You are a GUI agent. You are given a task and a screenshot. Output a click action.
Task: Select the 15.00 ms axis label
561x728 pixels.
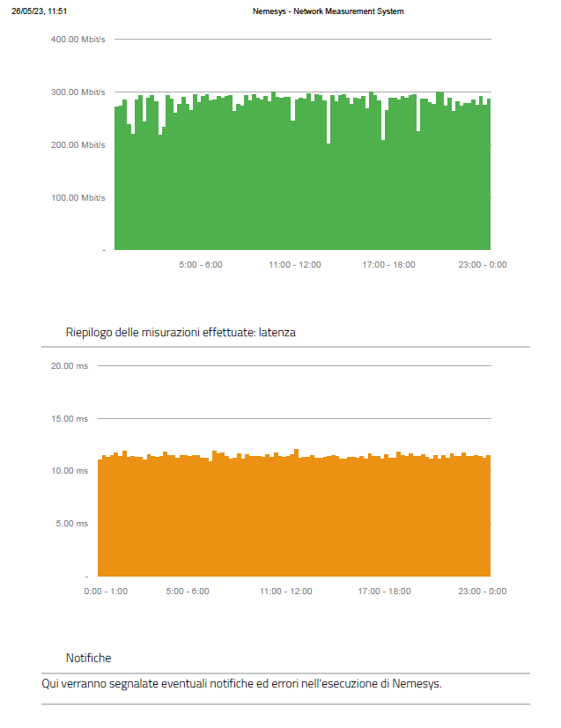70,419
